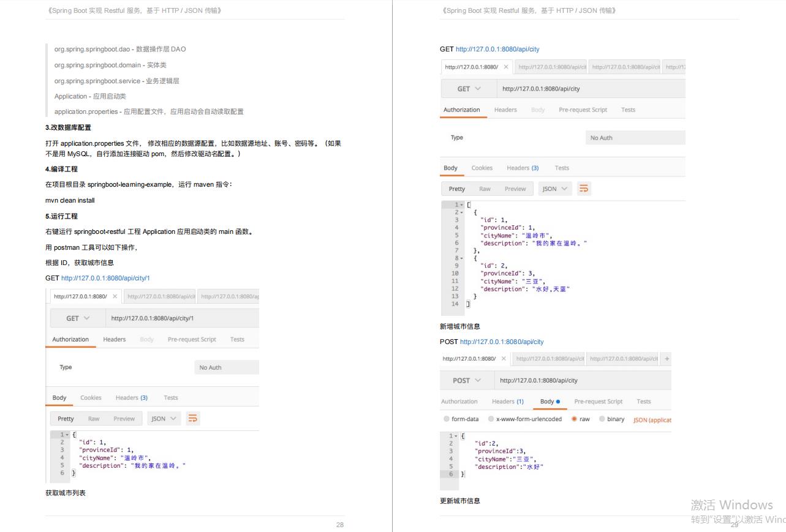
Task: Open the JSON (application) content type dropdown
Action: click(x=652, y=420)
